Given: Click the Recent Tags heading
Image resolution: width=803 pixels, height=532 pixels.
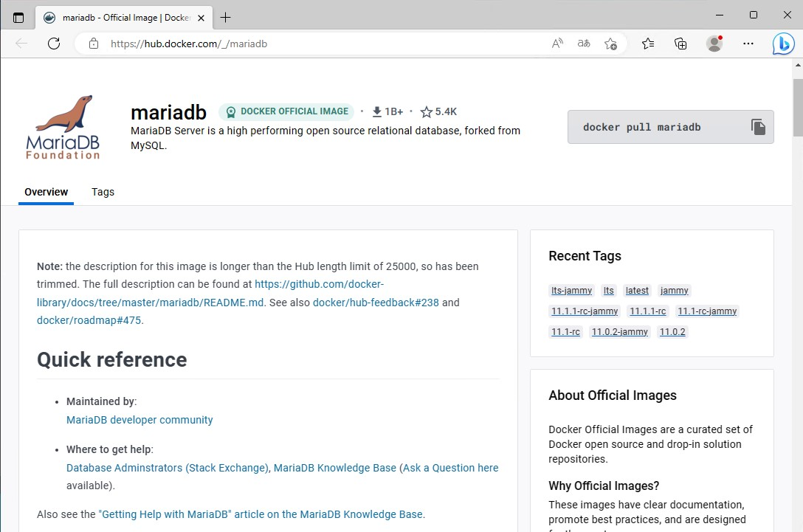Looking at the screenshot, I should pos(585,256).
